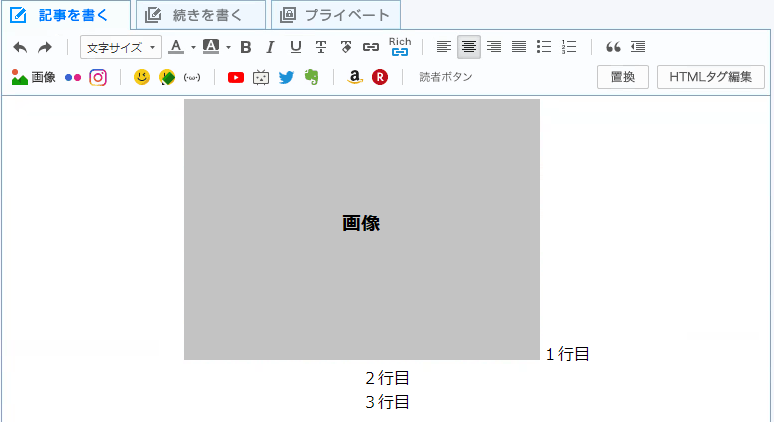Place cursor in the 2行目 line
Viewport: 774px width, 422px height.
pyautogui.click(x=387, y=378)
